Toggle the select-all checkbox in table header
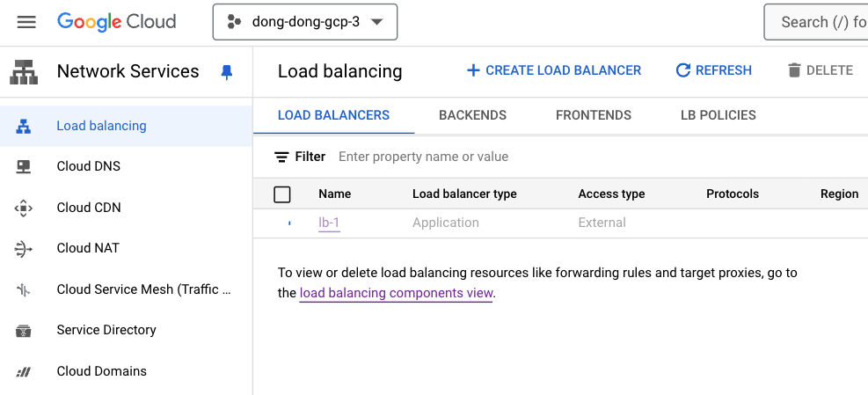868x395 pixels. click(282, 194)
